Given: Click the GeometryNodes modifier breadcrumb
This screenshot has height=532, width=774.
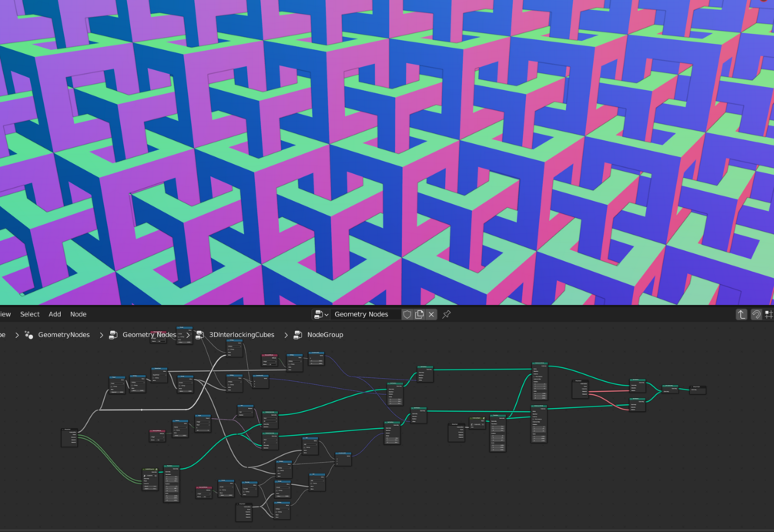Looking at the screenshot, I should pos(64,335).
